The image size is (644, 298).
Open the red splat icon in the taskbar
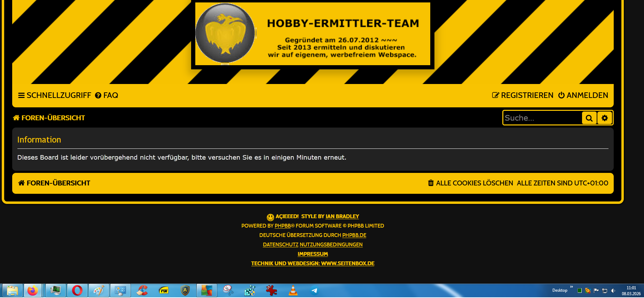[272, 291]
